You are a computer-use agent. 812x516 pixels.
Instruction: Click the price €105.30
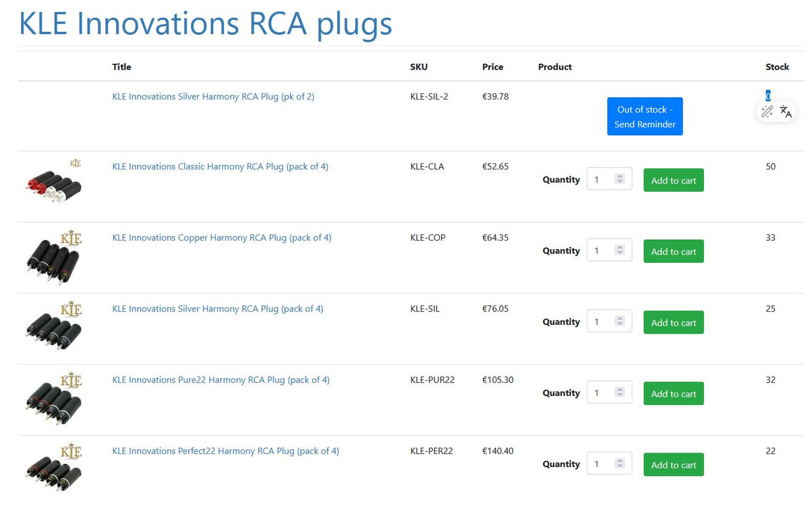pyautogui.click(x=498, y=380)
